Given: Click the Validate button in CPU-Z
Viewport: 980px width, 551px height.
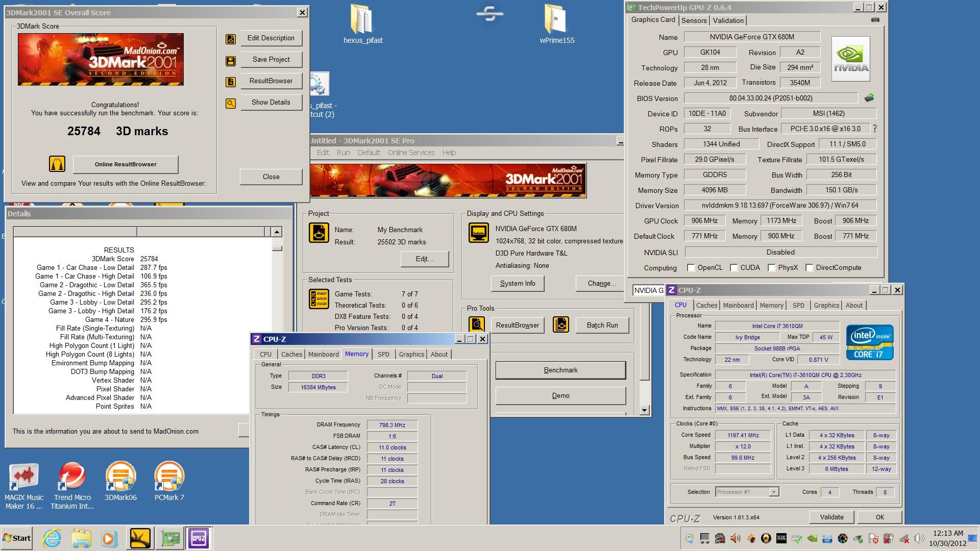Looking at the screenshot, I should pyautogui.click(x=831, y=517).
